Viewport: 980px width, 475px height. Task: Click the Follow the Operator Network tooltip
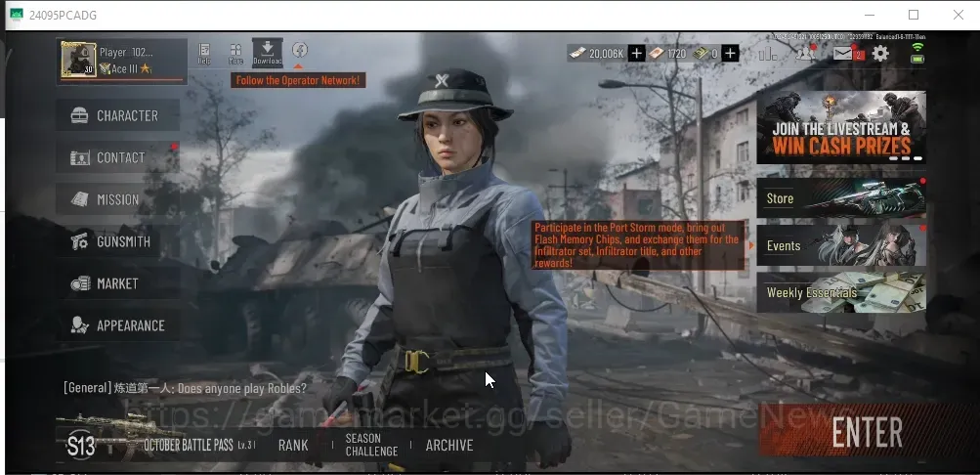(298, 80)
